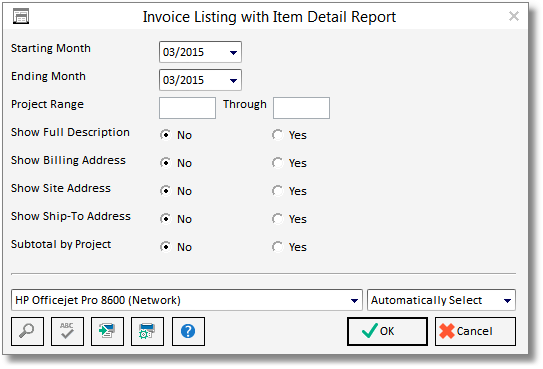Viewport: 543px width, 369px height.
Task: Click the Show Site Address label
Action: point(61,188)
